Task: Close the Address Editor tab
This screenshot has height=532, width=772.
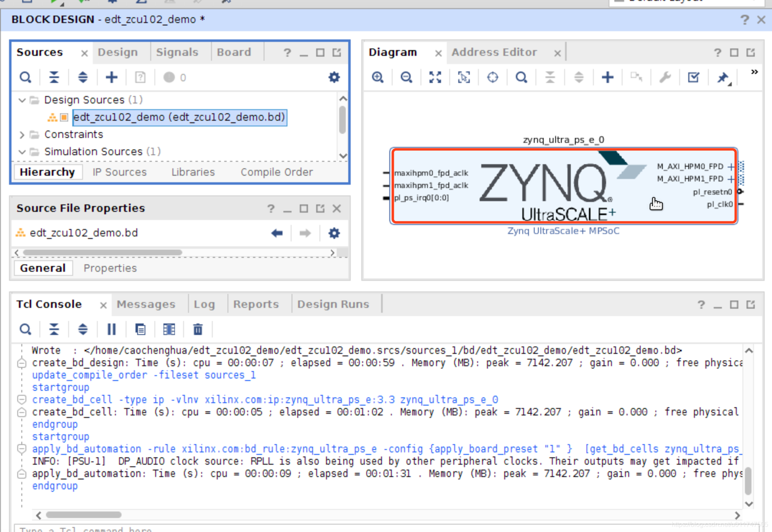Action: click(557, 53)
